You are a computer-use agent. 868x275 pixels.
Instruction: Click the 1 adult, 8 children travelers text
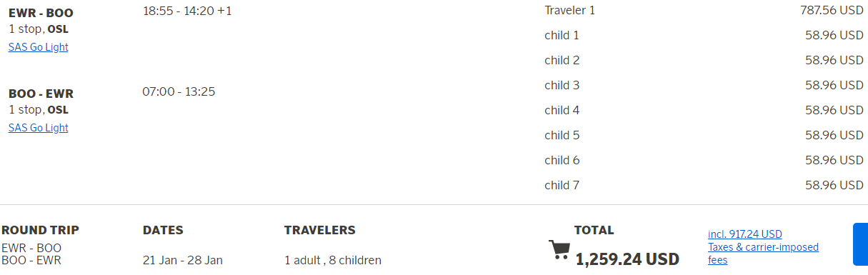tap(333, 260)
